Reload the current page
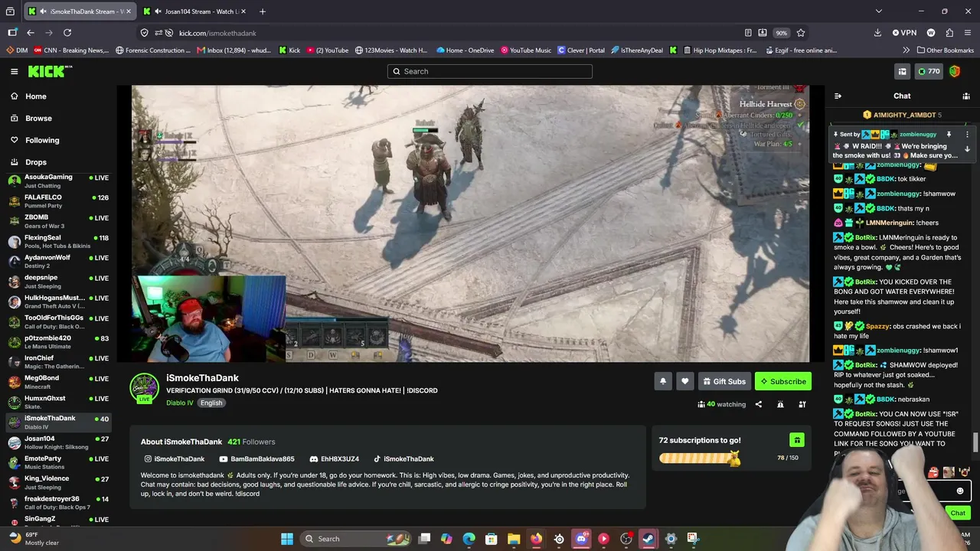The height and width of the screenshot is (551, 980). point(67,33)
